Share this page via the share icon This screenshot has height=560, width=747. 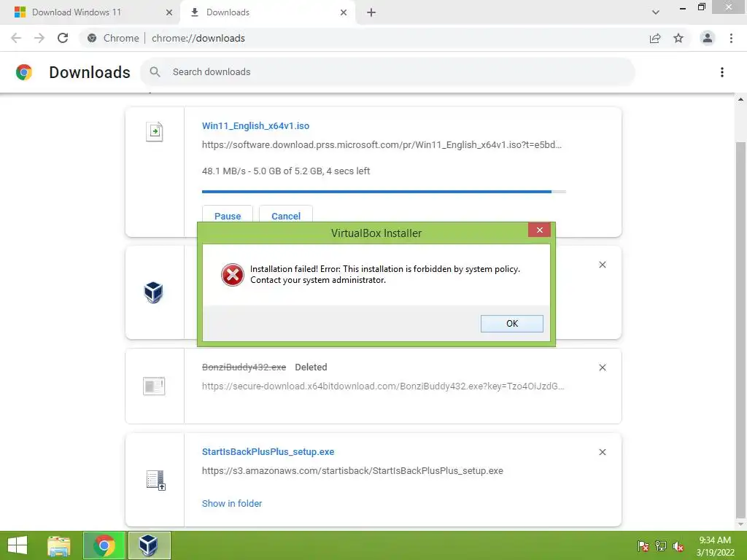655,38
